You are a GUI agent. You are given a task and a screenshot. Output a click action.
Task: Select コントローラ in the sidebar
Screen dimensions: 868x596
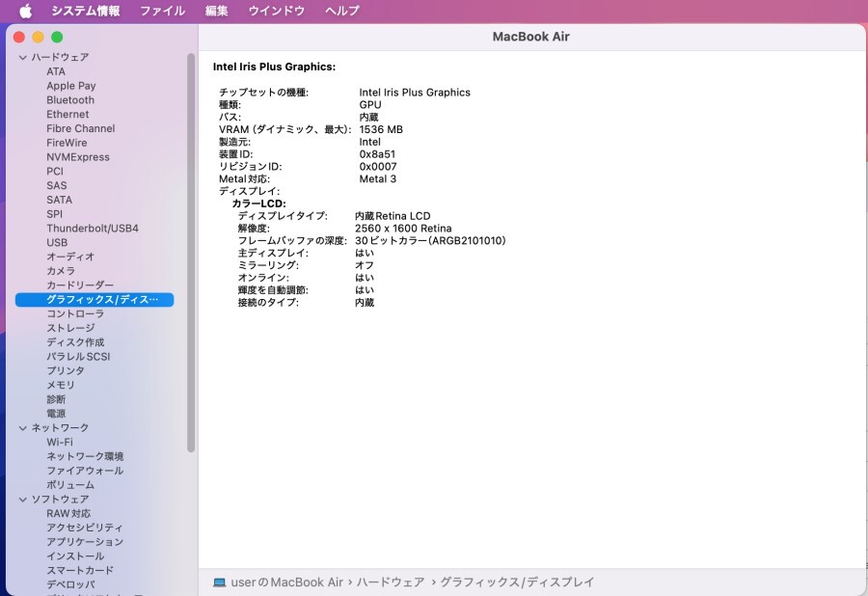[75, 313]
